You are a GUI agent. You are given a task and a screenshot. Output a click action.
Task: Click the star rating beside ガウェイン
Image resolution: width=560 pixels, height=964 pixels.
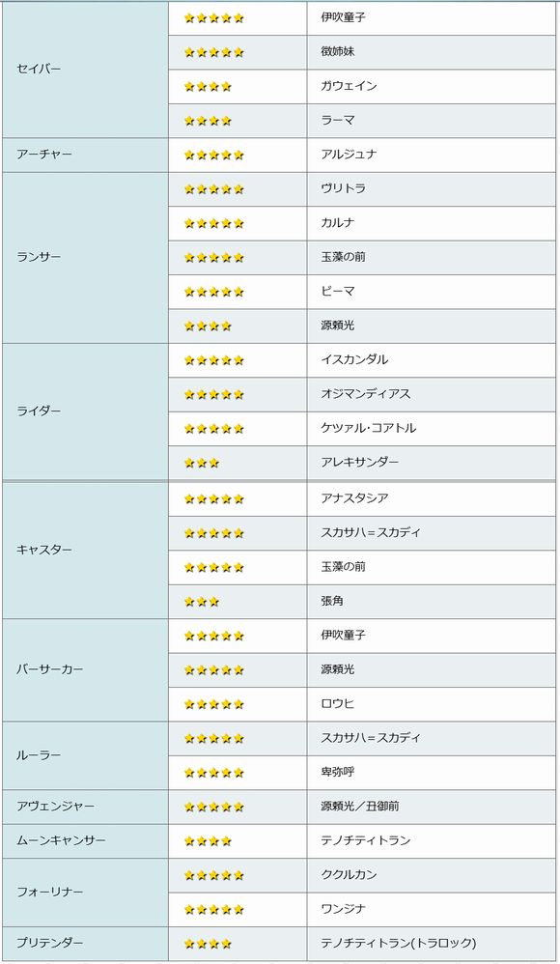coord(208,87)
